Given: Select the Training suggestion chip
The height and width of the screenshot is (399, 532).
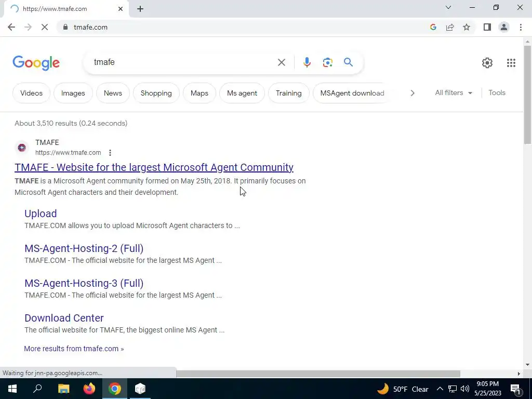Looking at the screenshot, I should point(288,93).
